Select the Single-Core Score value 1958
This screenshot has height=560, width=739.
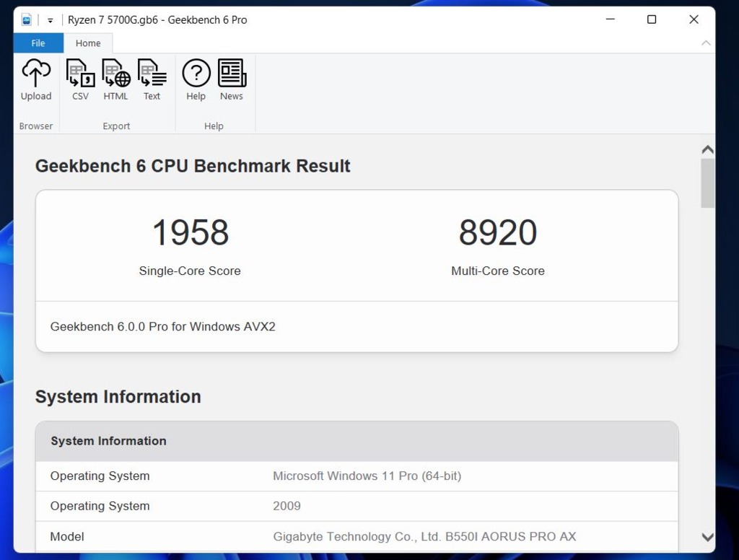[x=189, y=232]
